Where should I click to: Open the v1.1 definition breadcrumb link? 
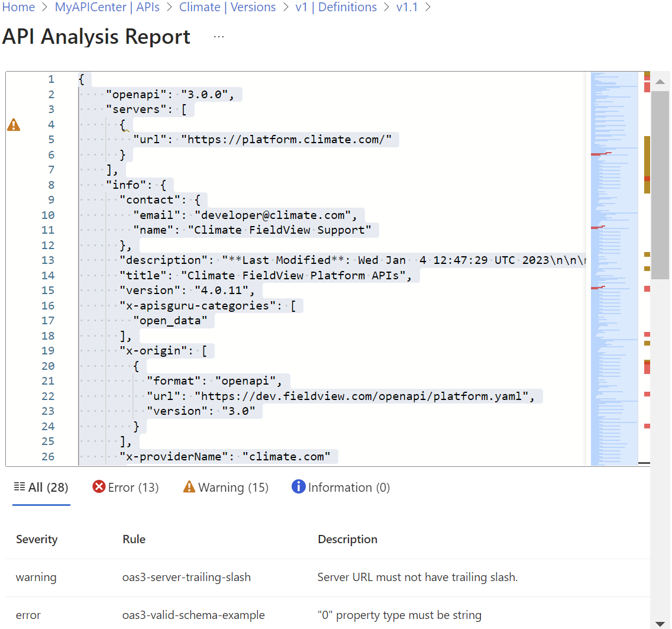click(x=407, y=7)
